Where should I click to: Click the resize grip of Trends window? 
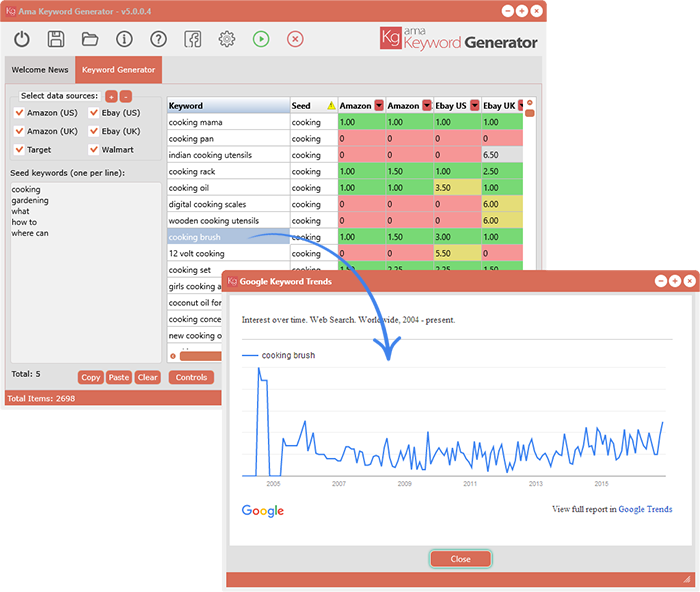tap(687, 579)
